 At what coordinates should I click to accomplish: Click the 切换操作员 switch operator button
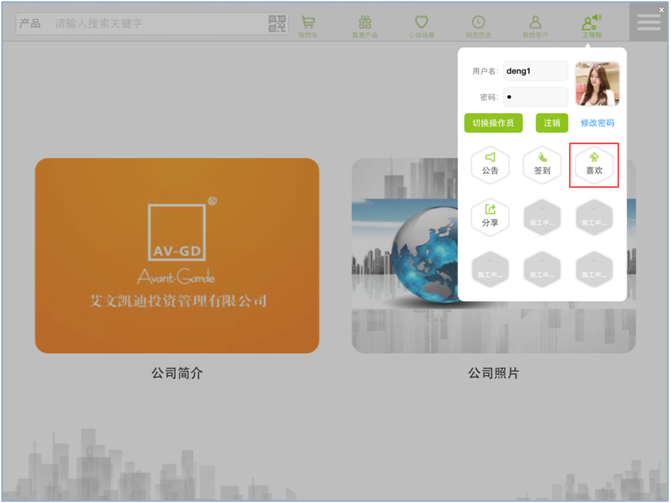(493, 123)
